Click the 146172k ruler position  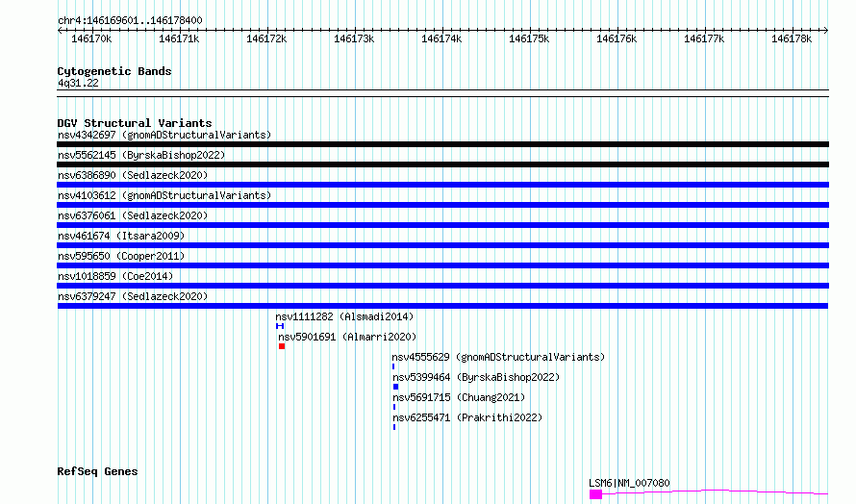pos(266,38)
